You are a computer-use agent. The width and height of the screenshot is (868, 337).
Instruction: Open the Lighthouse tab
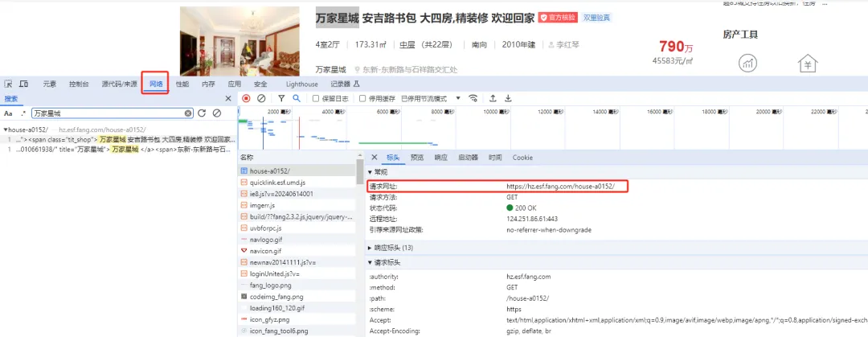301,84
